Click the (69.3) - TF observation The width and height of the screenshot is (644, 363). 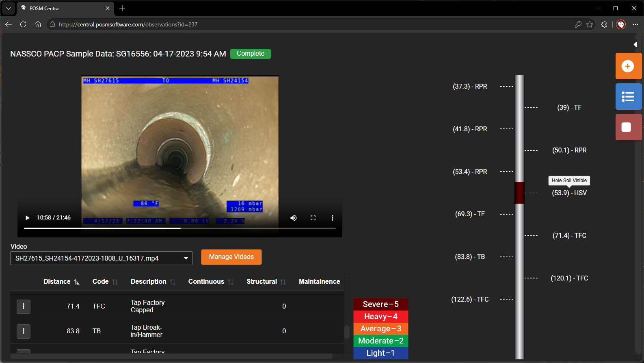(x=470, y=214)
